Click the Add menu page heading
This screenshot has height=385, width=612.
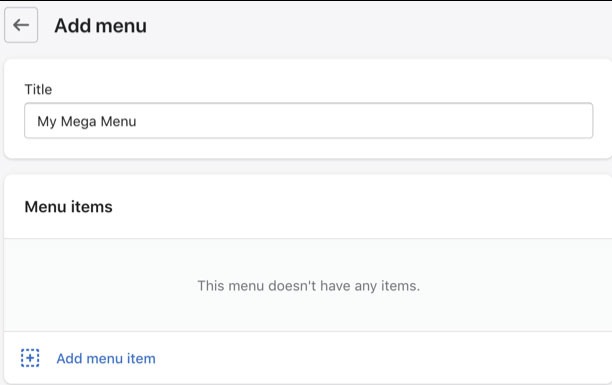[x=101, y=26]
